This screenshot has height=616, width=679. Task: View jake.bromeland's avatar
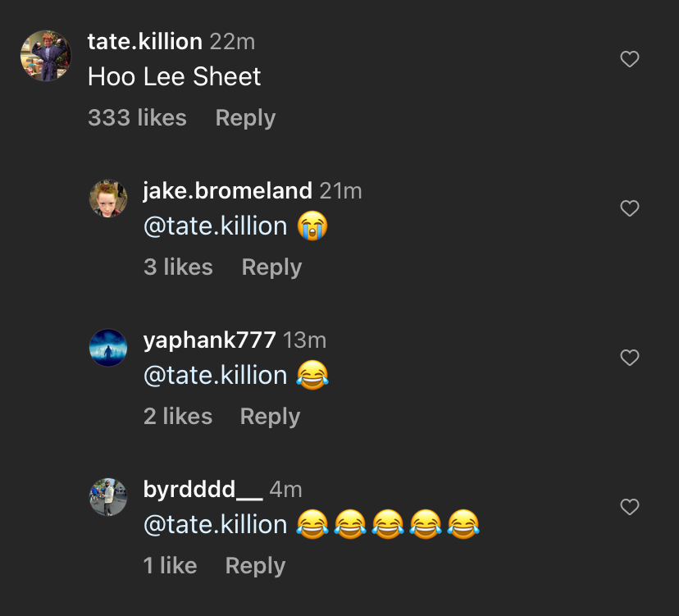pos(108,198)
